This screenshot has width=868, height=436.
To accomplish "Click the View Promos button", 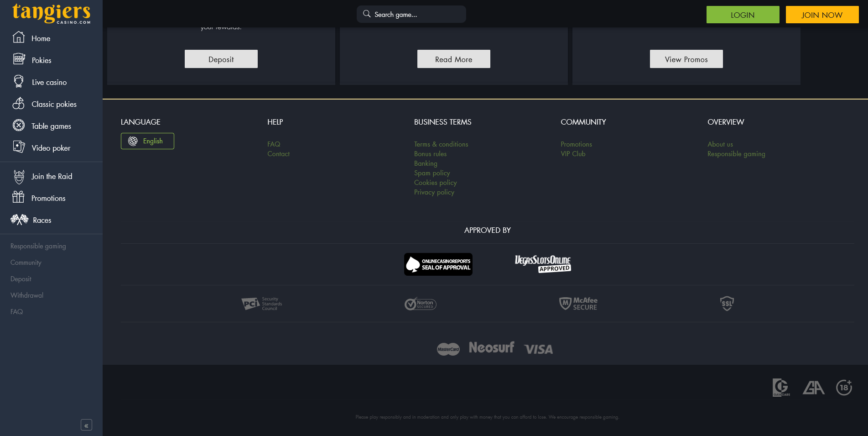I will pos(686,59).
